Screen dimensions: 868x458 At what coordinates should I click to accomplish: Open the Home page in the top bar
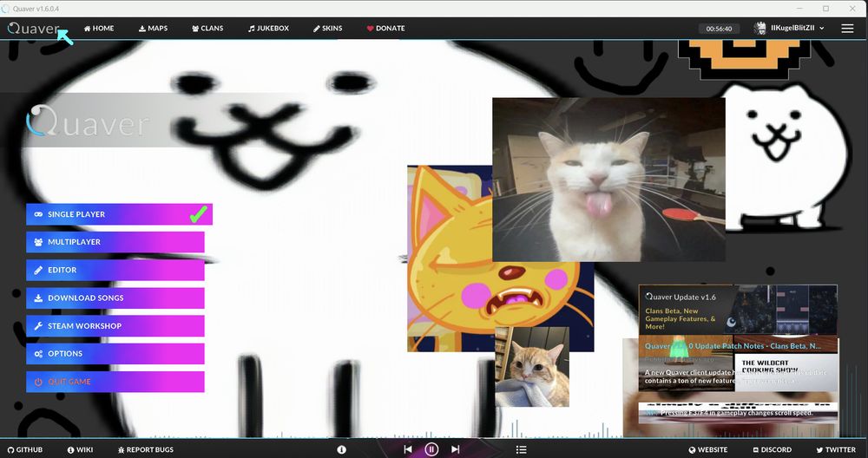tap(99, 29)
